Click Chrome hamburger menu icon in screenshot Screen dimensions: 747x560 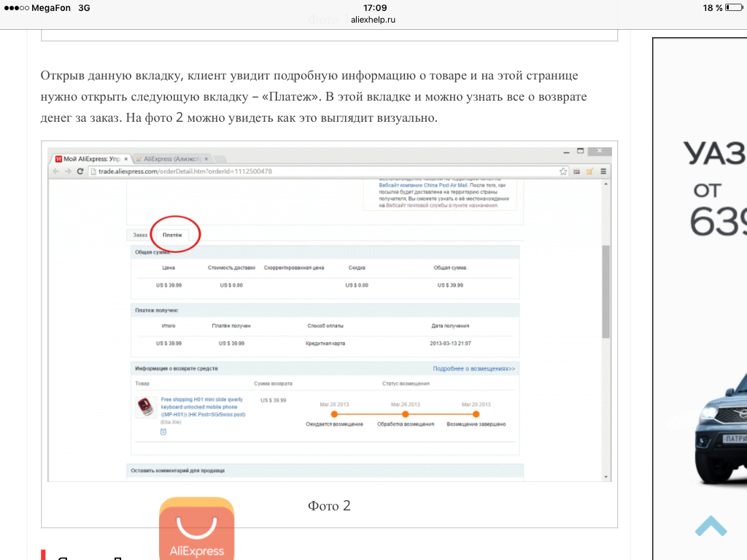point(603,171)
